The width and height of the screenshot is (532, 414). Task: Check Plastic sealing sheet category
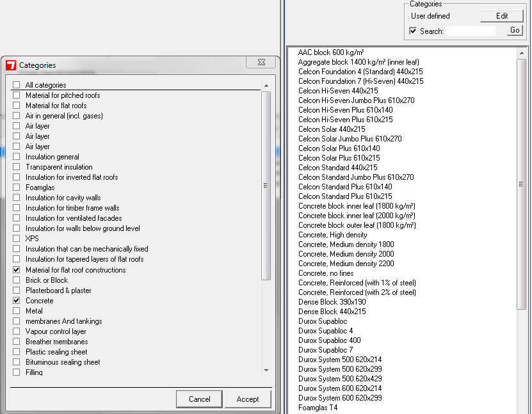16,351
